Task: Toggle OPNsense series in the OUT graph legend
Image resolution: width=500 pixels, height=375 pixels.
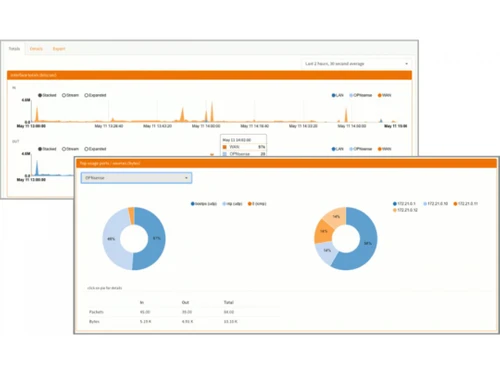Action: [360, 149]
